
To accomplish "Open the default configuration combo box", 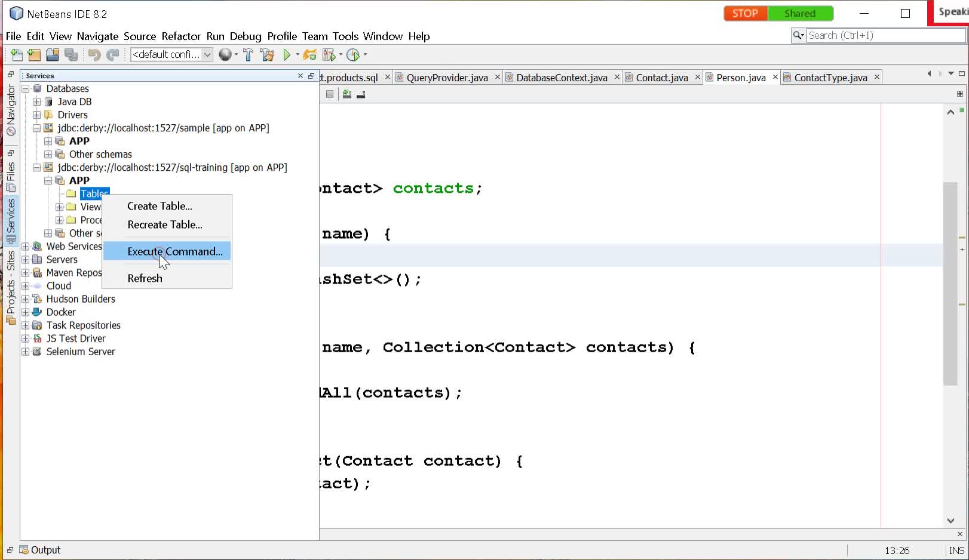I will coord(171,54).
